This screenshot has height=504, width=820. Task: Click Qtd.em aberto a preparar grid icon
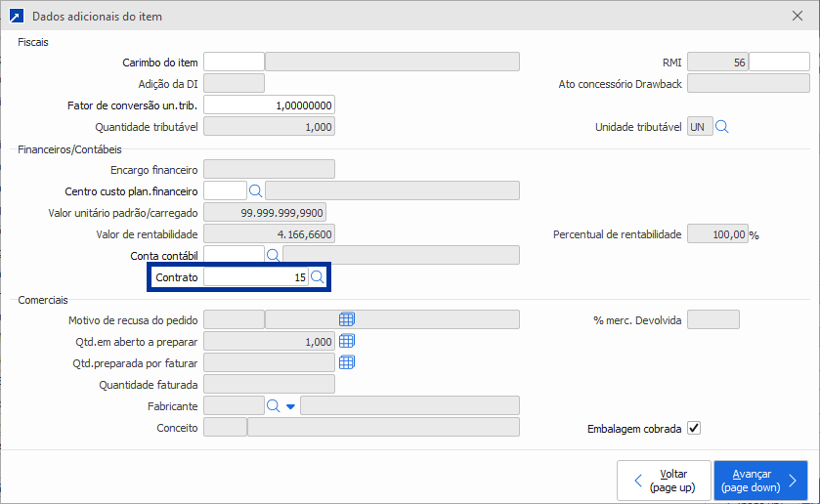tap(347, 341)
